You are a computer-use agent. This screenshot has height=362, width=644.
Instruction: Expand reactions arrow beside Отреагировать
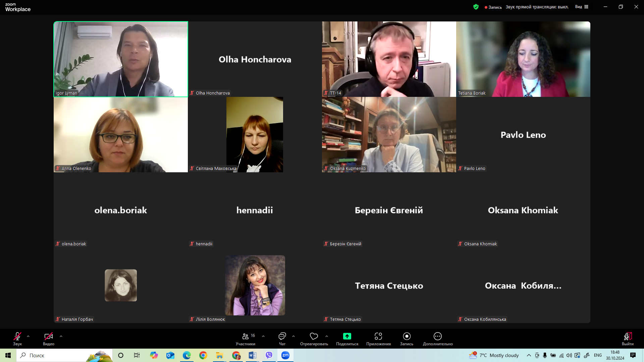327,336
